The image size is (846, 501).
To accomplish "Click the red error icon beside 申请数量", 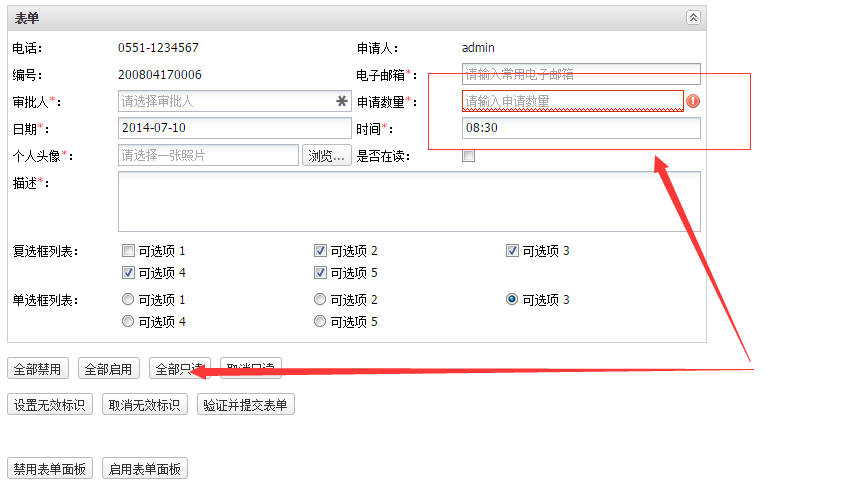I will pyautogui.click(x=693, y=101).
